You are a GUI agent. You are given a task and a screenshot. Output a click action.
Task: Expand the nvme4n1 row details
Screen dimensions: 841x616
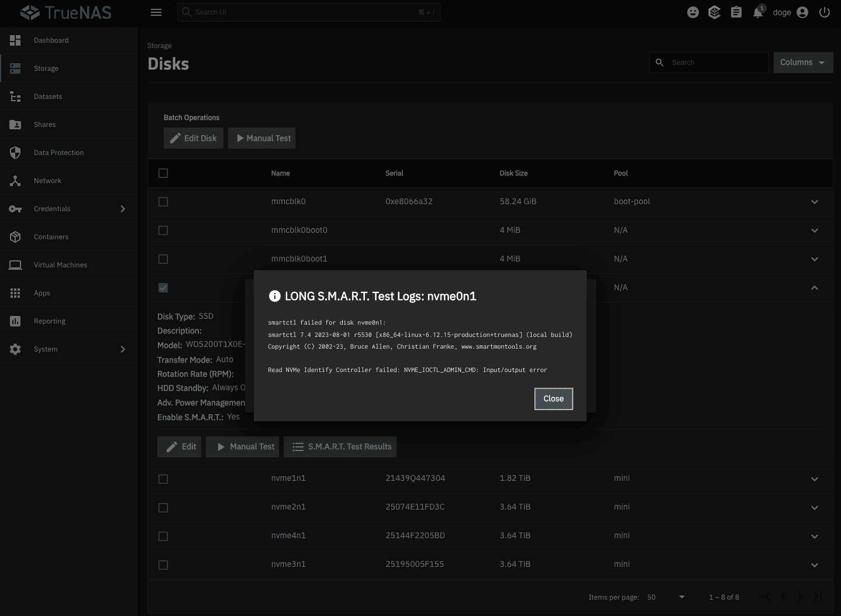click(815, 536)
